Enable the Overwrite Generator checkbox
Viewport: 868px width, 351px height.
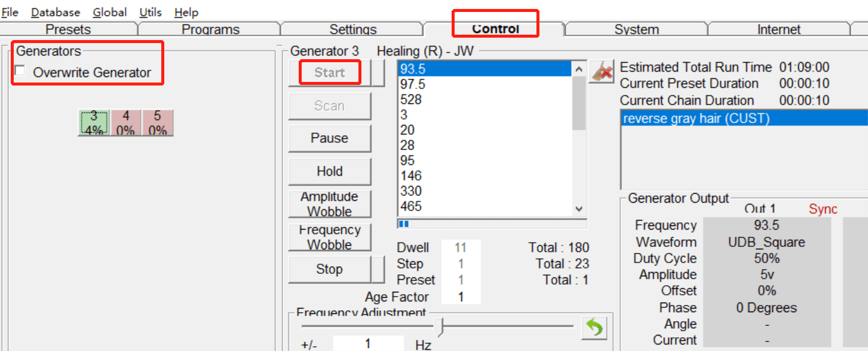(x=21, y=71)
